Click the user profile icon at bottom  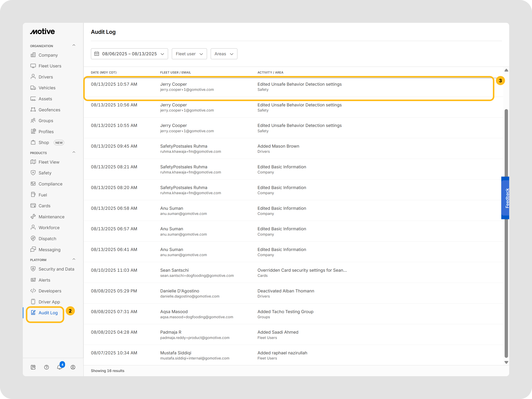[73, 367]
